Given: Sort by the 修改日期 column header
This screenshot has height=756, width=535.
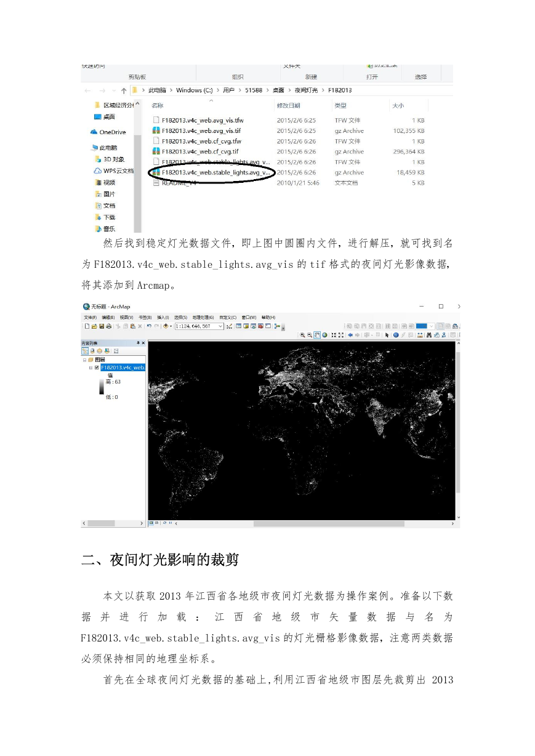Looking at the screenshot, I should click(288, 106).
